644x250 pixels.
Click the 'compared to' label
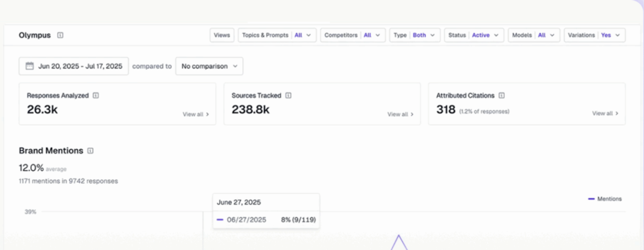tap(152, 66)
